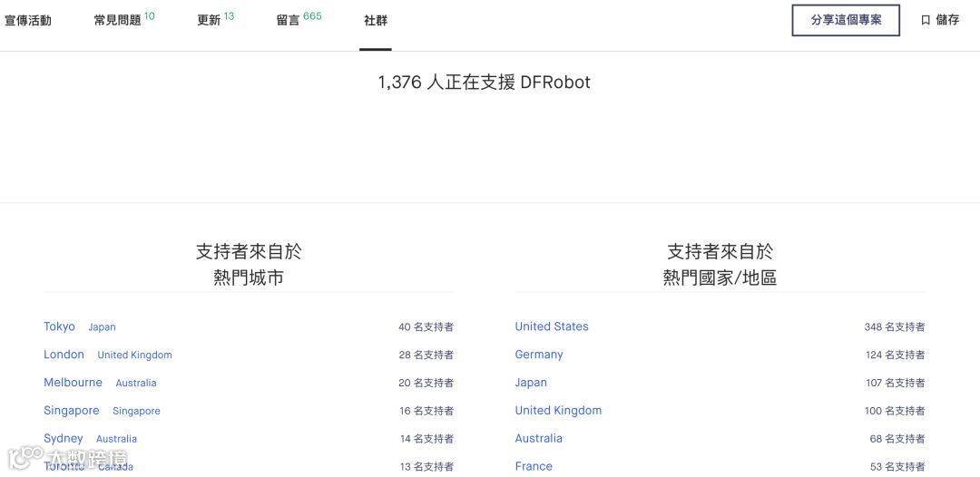Image resolution: width=980 pixels, height=477 pixels.
Task: Click United Kingdom label beside London
Action: coord(134,355)
